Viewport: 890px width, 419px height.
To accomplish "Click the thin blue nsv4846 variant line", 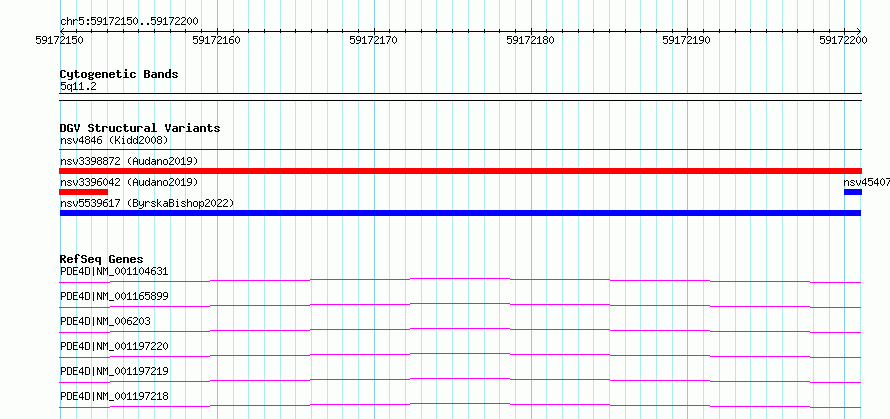I will point(460,149).
